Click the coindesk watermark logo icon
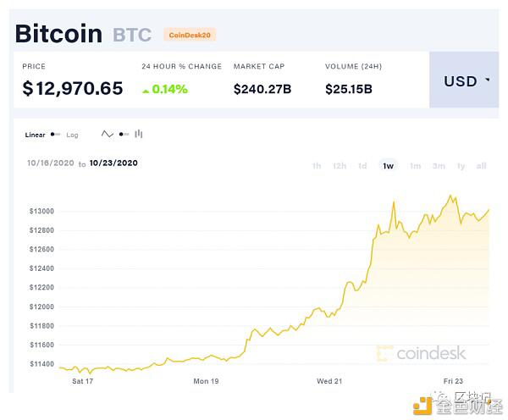Screen dimensions: 508x420 [x=384, y=353]
